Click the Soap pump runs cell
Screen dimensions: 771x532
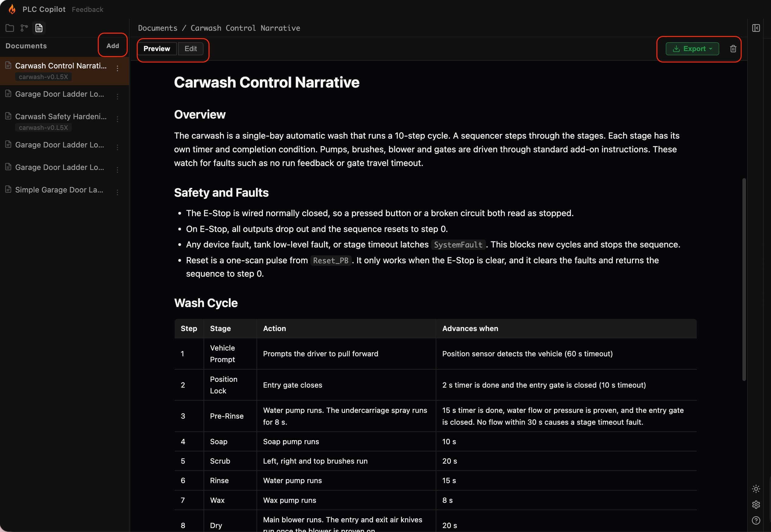click(x=346, y=442)
